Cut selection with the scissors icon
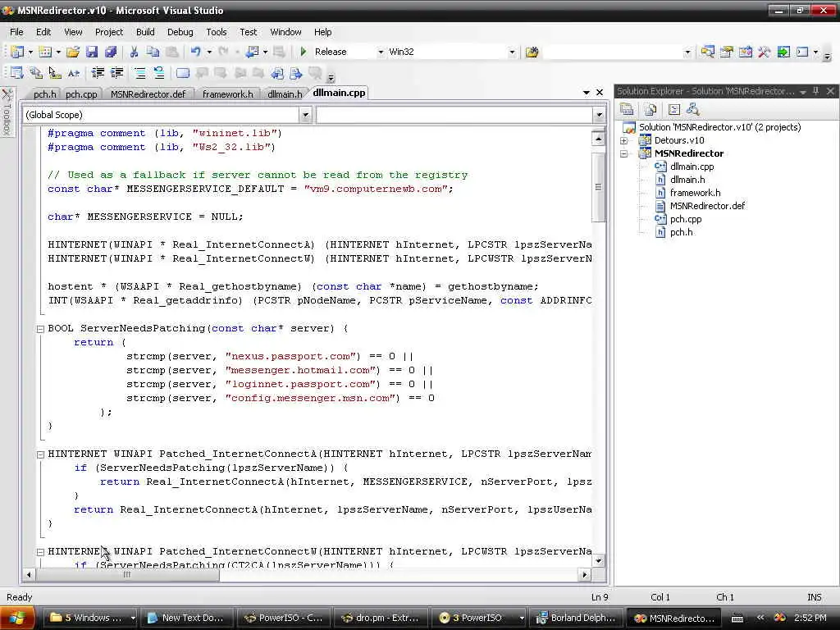Screen dimensions: 840x630 [134, 52]
